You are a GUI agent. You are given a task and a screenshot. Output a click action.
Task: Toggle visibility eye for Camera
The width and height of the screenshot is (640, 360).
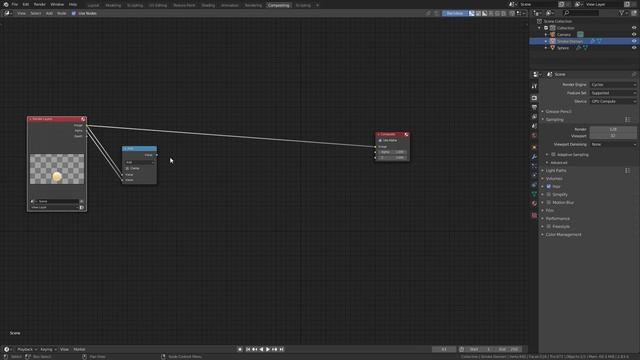point(634,35)
